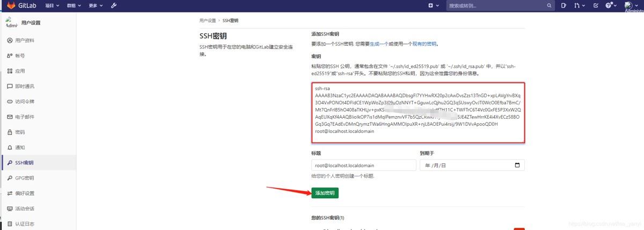Open the 项目 projects dropdown
The height and width of the screenshot is (230, 644).
[52, 5]
